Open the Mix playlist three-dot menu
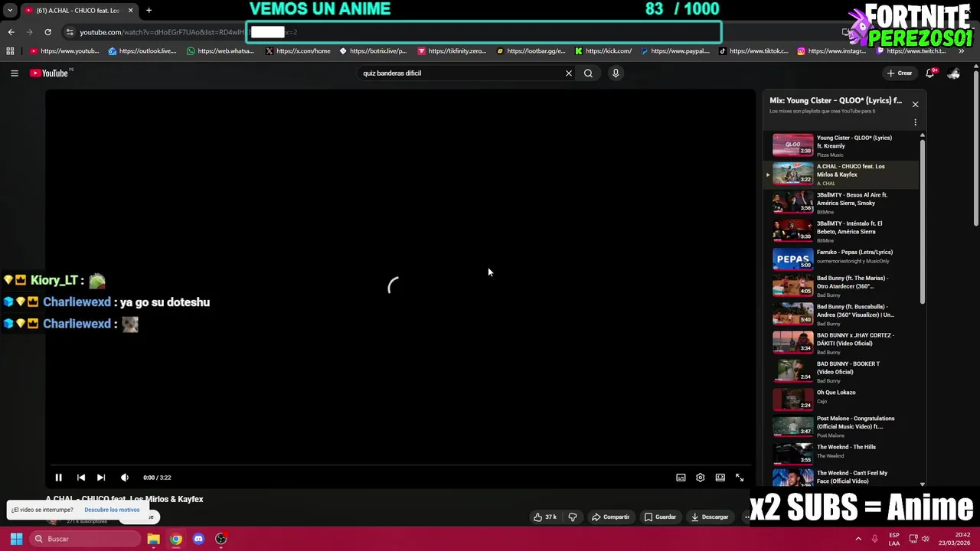 tap(915, 122)
